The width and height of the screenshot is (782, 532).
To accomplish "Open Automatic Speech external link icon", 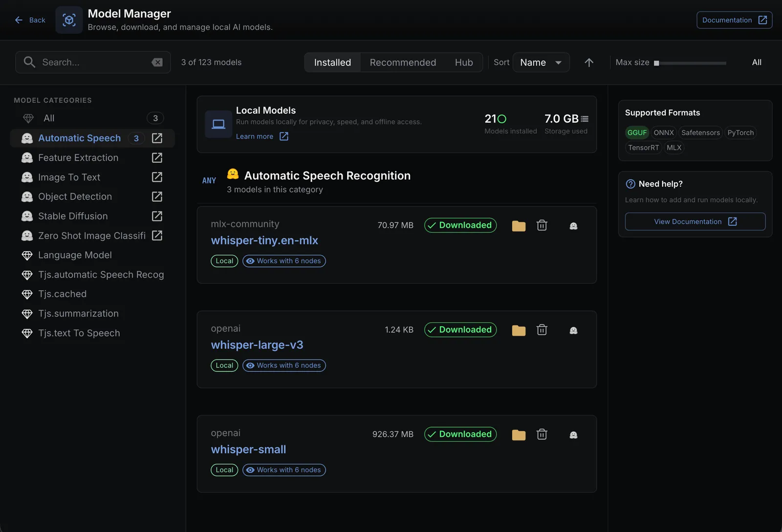I will point(157,138).
